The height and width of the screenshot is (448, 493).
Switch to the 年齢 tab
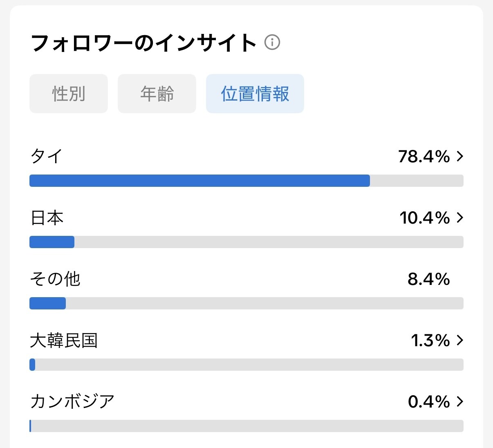[157, 94]
